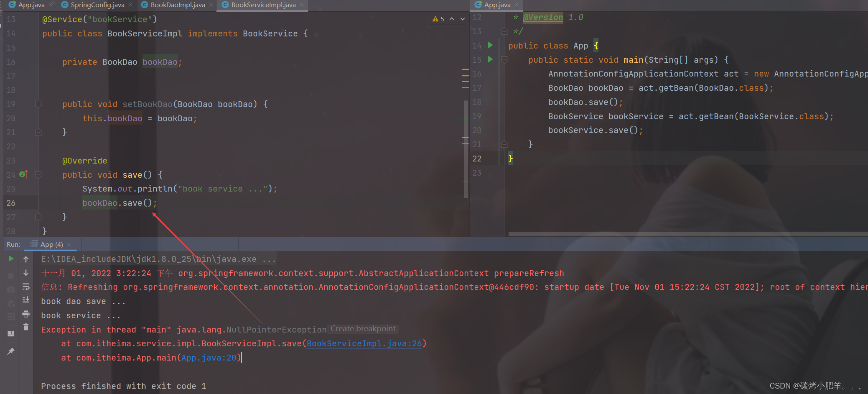The height and width of the screenshot is (394, 868).
Task: Dump threads with the camera icon
Action: (x=11, y=289)
